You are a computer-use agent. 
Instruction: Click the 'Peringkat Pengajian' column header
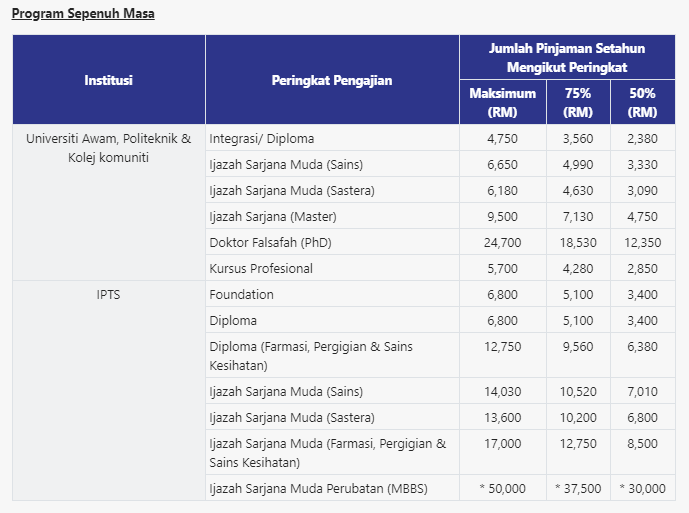coord(332,80)
